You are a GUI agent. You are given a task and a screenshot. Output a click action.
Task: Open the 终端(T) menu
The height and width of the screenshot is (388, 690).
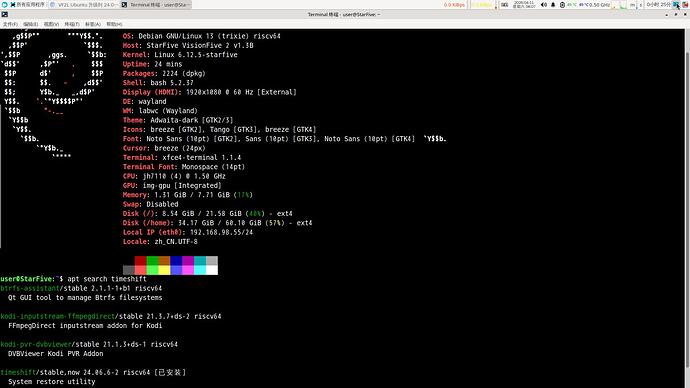pyautogui.click(x=72, y=24)
